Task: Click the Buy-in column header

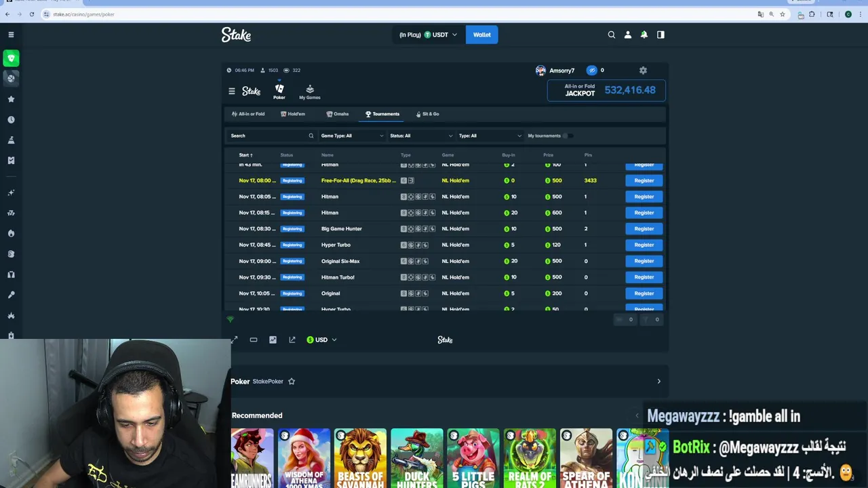Action: pos(509,155)
